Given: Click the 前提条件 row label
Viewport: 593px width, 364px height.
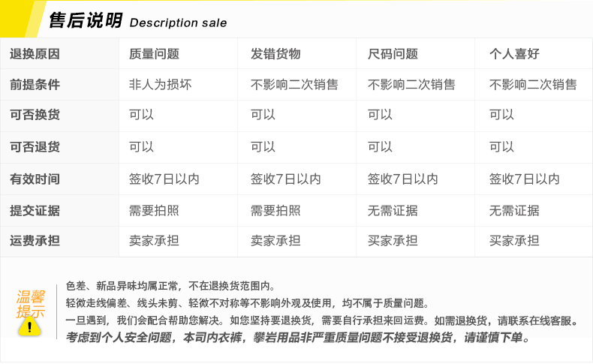Looking at the screenshot, I should pyautogui.click(x=35, y=84).
